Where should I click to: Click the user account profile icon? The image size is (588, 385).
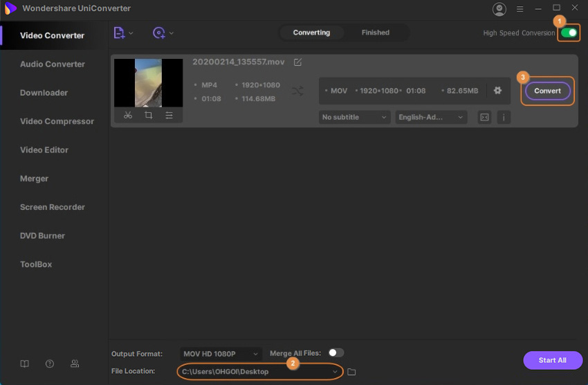coord(499,9)
